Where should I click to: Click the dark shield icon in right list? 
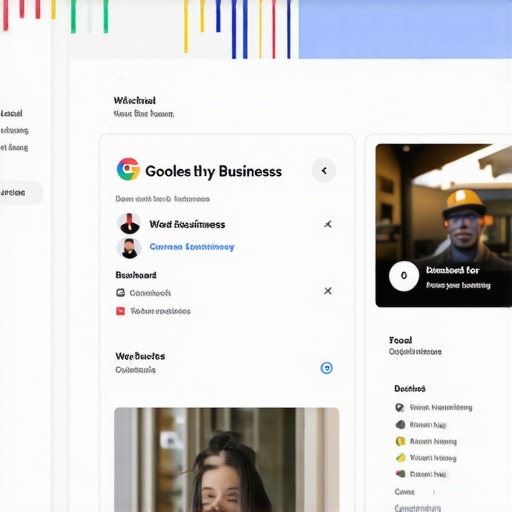click(x=400, y=407)
